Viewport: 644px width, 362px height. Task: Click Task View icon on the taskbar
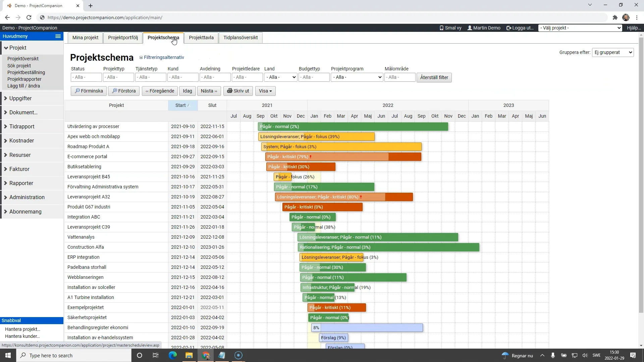[x=155, y=355]
